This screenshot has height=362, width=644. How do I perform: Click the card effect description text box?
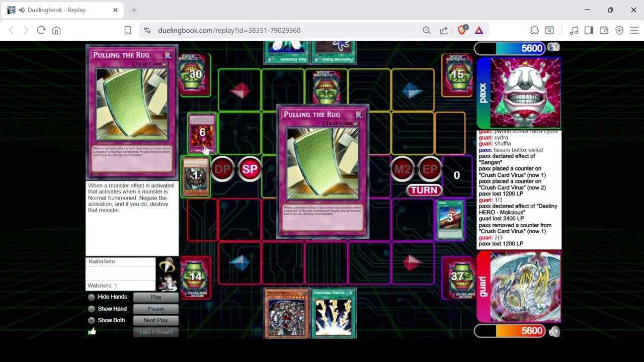coord(132,218)
